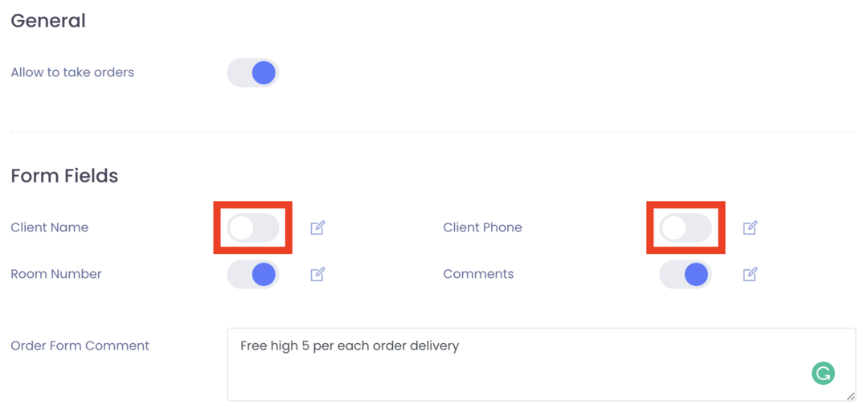The image size is (868, 413).
Task: Edit the Client Name field label
Action: click(317, 227)
